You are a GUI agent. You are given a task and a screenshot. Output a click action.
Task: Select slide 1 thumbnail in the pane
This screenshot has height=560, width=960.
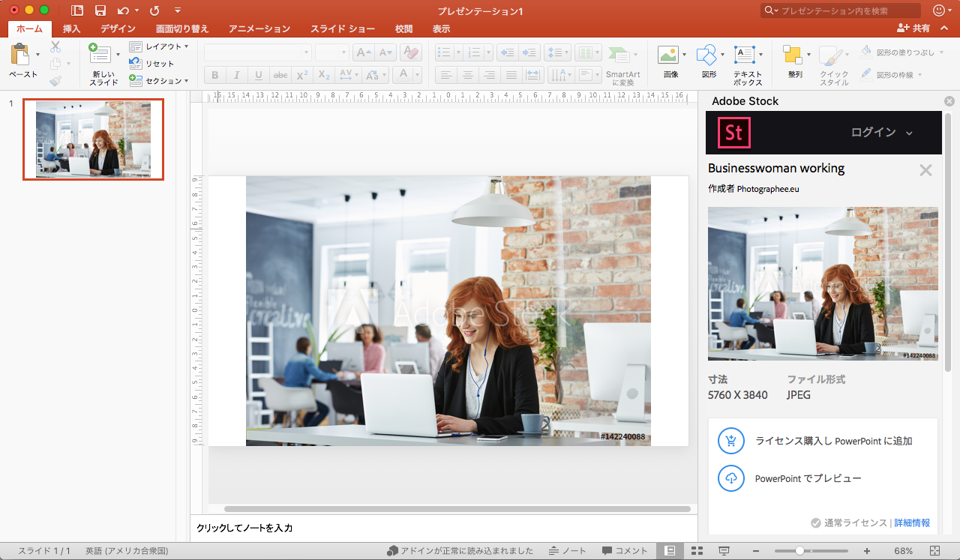click(x=93, y=139)
